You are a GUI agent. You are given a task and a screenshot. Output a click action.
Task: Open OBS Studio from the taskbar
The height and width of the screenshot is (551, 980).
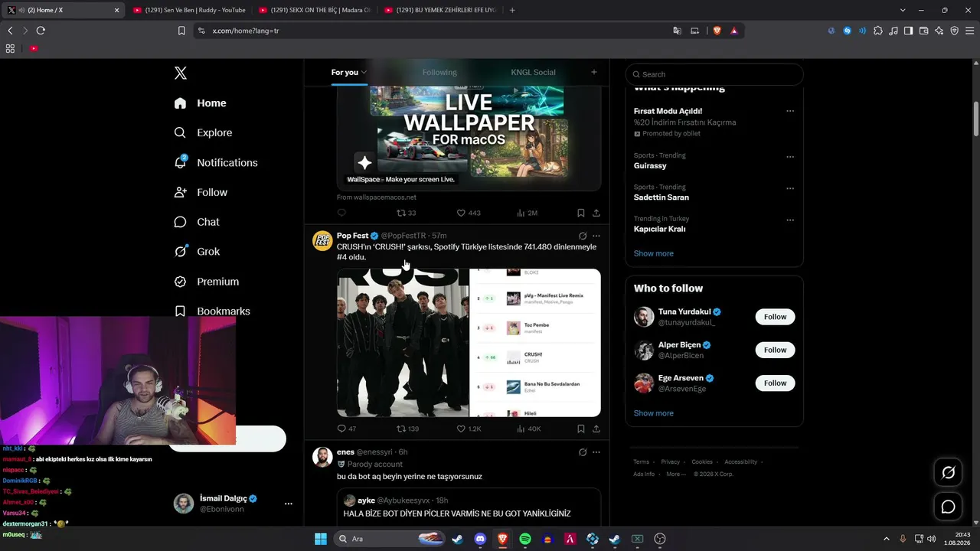pyautogui.click(x=660, y=539)
